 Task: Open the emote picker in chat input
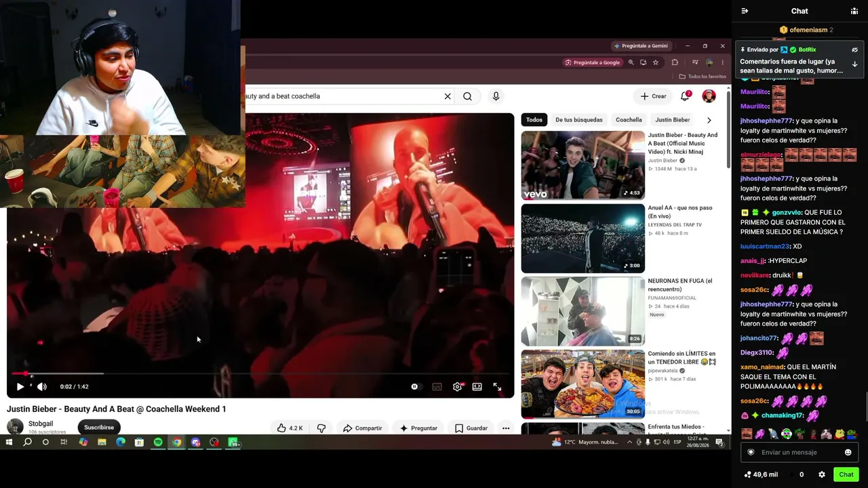coord(848,452)
